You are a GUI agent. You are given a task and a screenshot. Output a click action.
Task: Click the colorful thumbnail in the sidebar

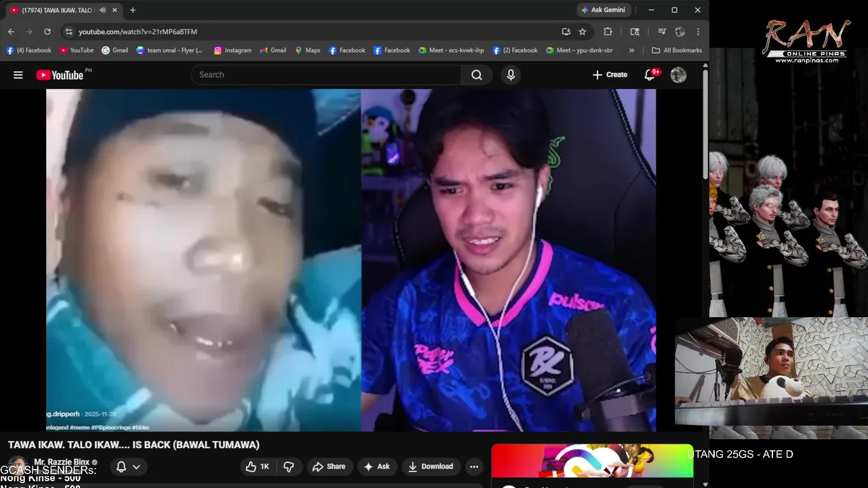click(x=592, y=461)
